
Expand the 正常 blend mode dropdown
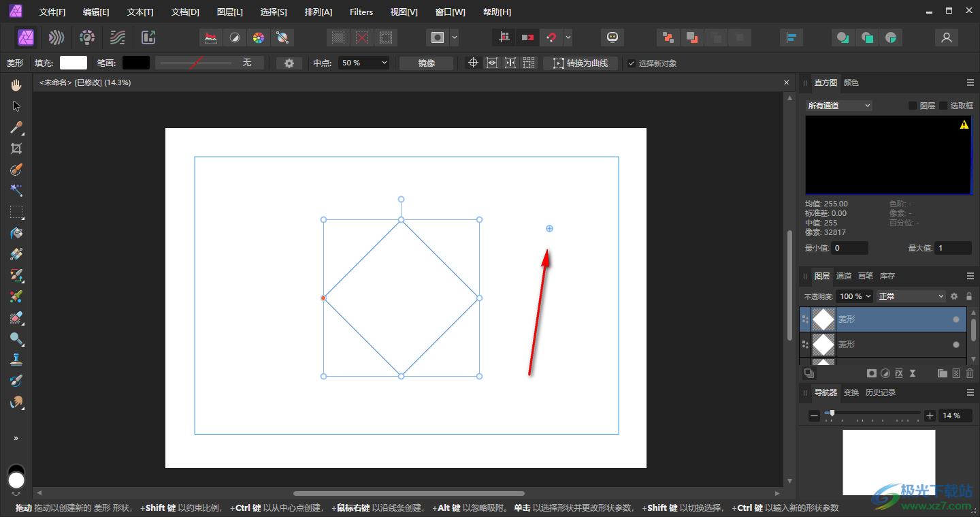tap(911, 296)
